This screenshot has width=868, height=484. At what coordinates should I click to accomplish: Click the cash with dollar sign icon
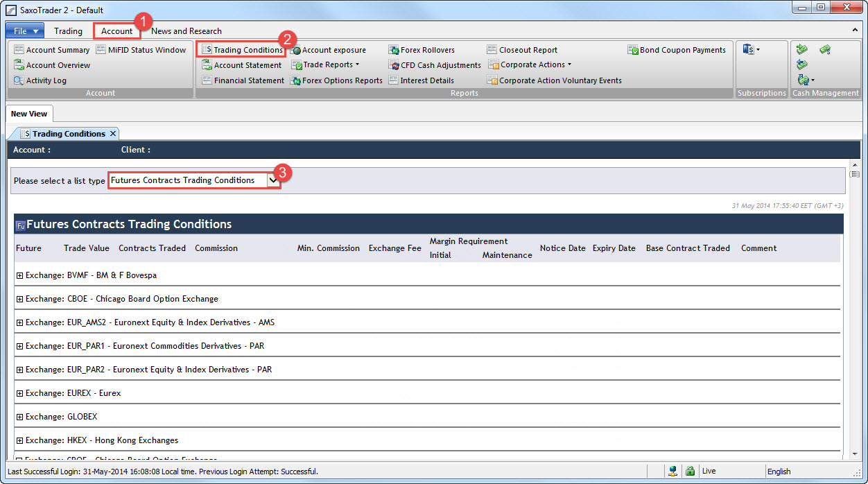[825, 49]
